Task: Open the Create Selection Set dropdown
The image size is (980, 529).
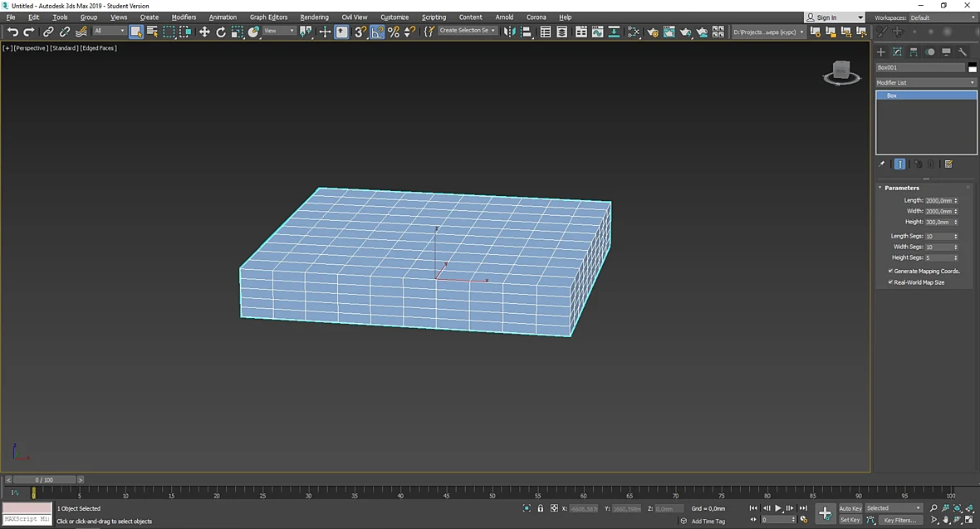Action: pos(467,31)
